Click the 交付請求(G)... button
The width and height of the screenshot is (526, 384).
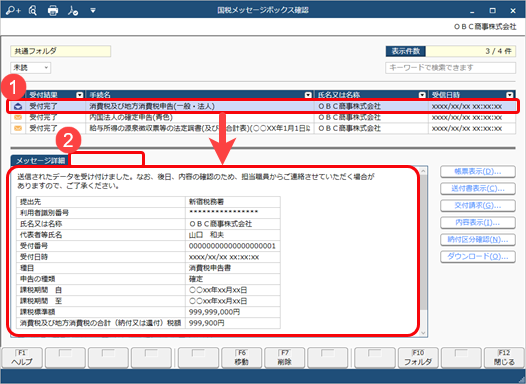coord(478,206)
